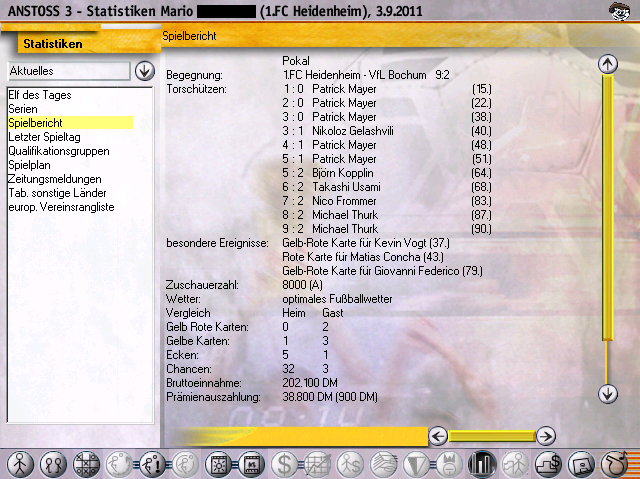Click the manager face icon at top right
640x479 pixels.
pos(620,12)
